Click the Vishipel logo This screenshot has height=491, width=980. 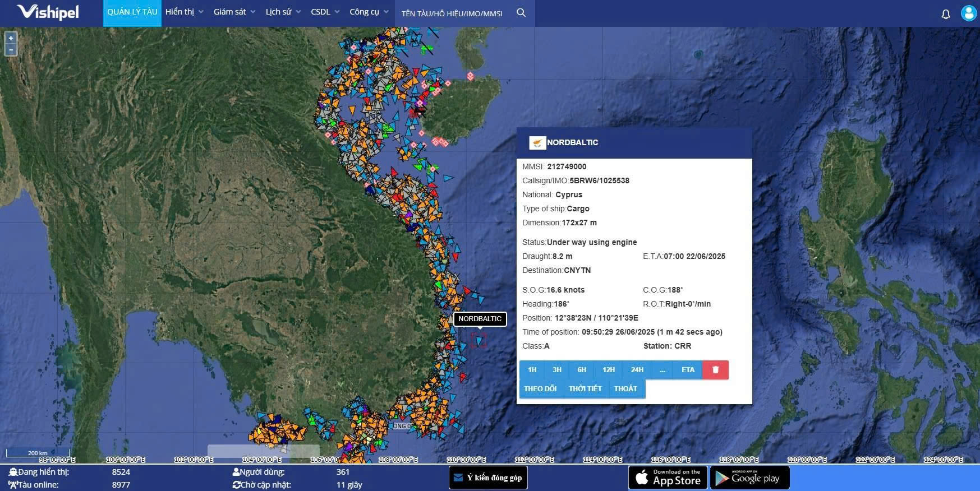(x=48, y=12)
